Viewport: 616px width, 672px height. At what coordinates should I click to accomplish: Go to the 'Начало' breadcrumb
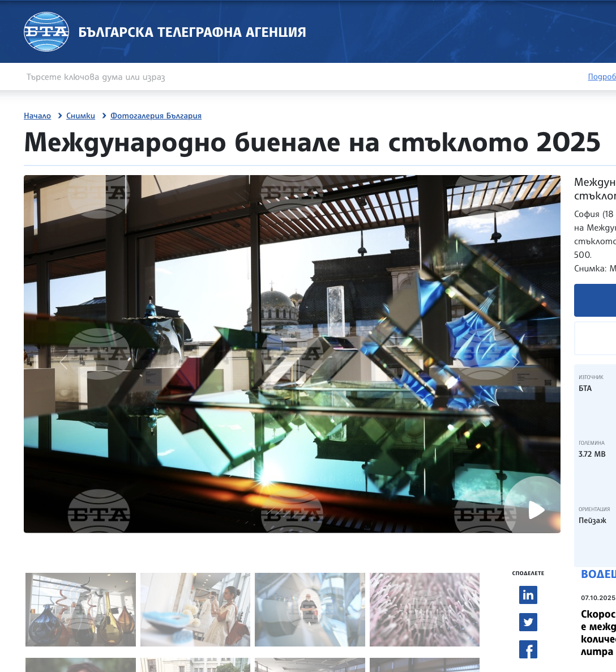[x=37, y=116]
